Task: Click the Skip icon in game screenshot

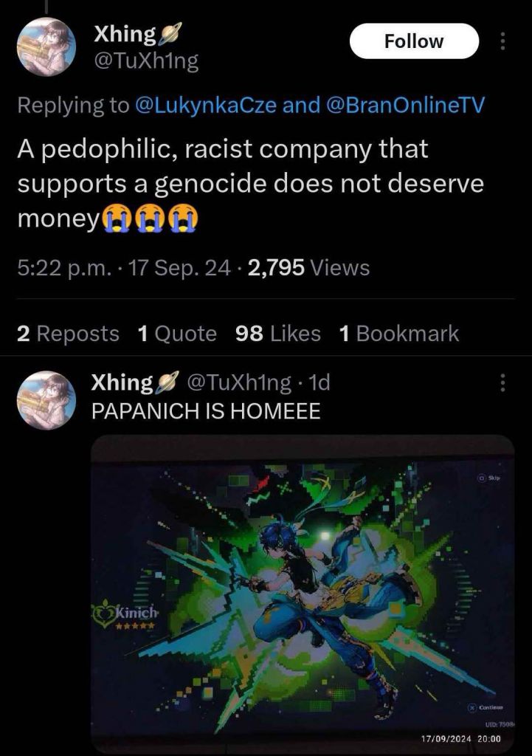Action: coord(482,478)
